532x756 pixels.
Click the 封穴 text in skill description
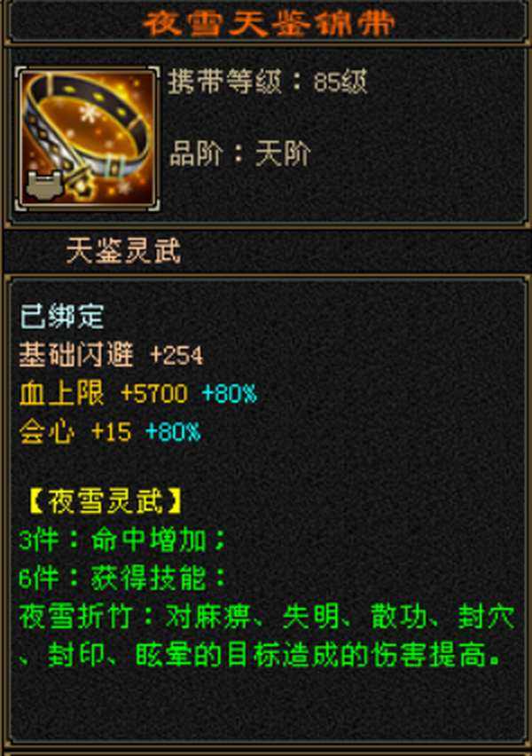point(486,616)
